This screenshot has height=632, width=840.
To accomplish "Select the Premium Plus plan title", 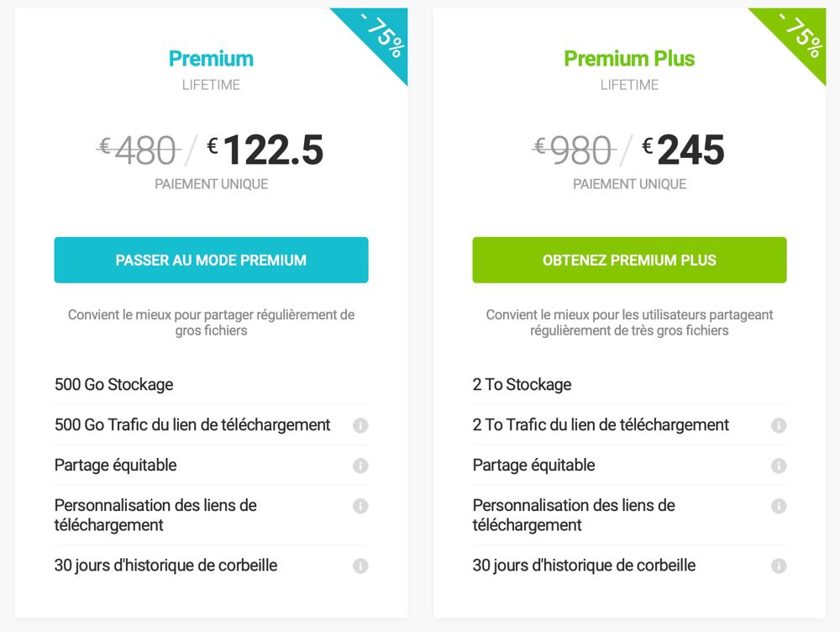I will pyautogui.click(x=629, y=59).
